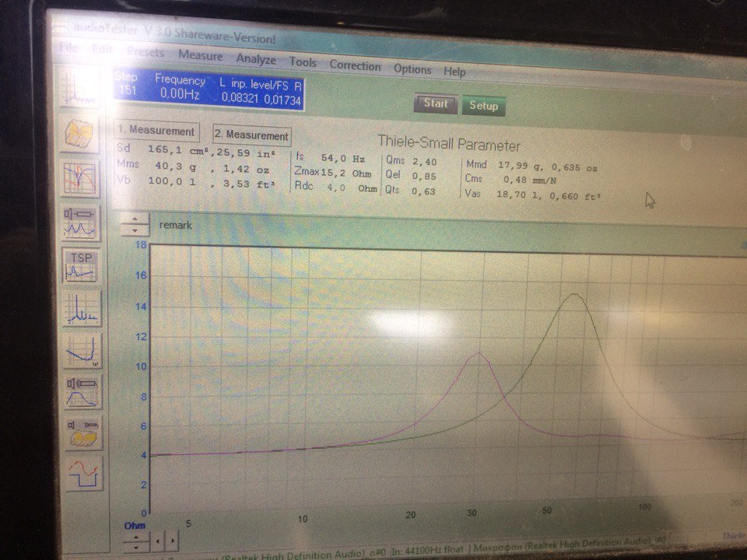
Task: Click the right arrow below the graph
Action: [172, 541]
